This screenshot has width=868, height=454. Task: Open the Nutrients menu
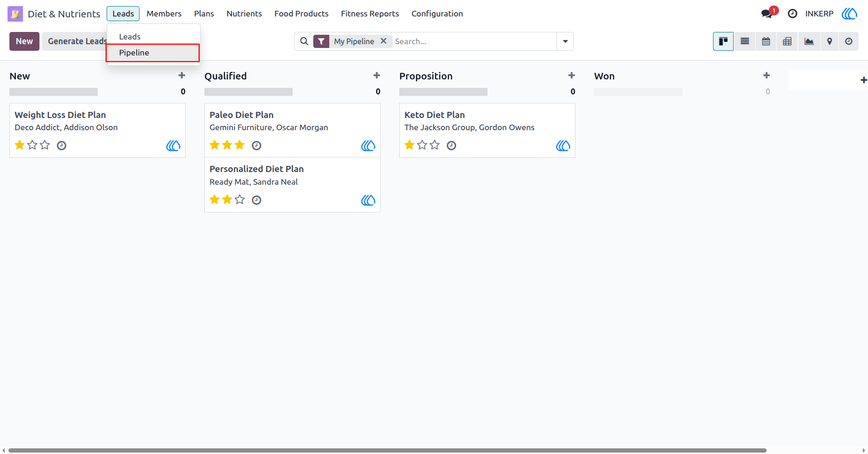(244, 14)
